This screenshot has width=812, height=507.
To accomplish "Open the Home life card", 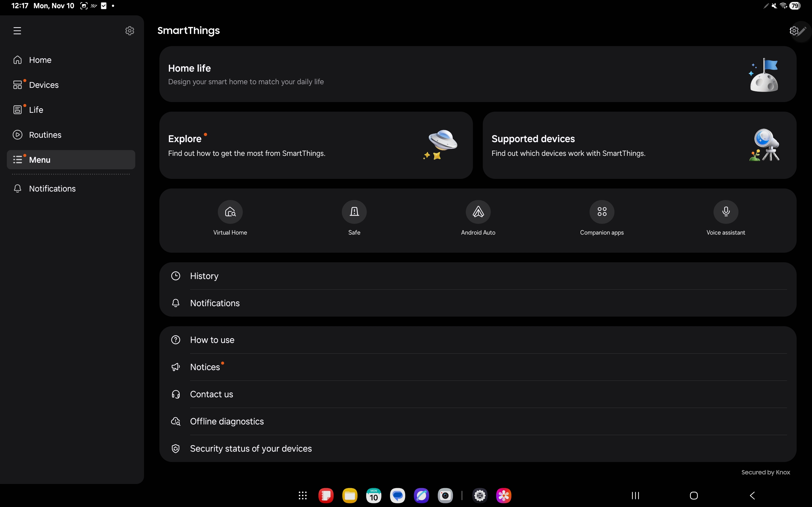I will point(477,74).
